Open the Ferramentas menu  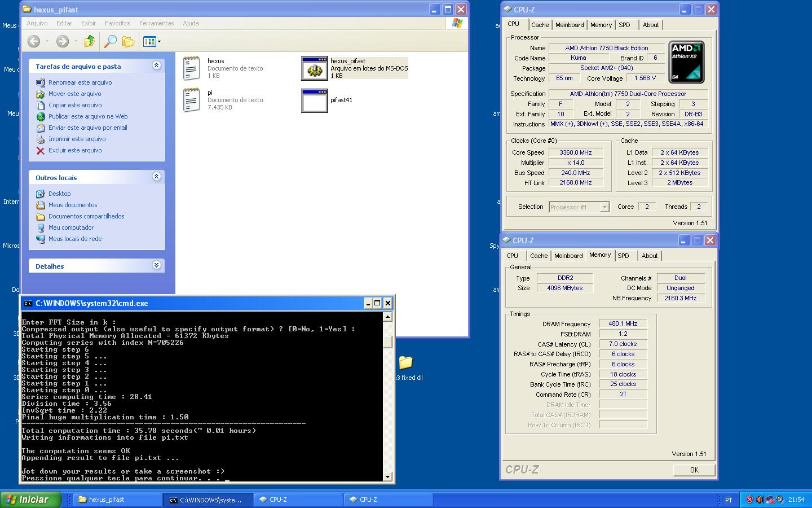coord(156,23)
